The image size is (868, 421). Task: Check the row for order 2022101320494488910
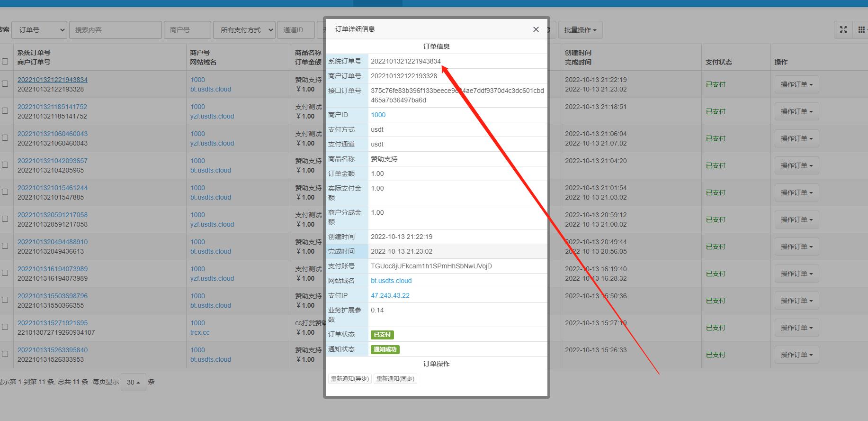click(x=5, y=246)
